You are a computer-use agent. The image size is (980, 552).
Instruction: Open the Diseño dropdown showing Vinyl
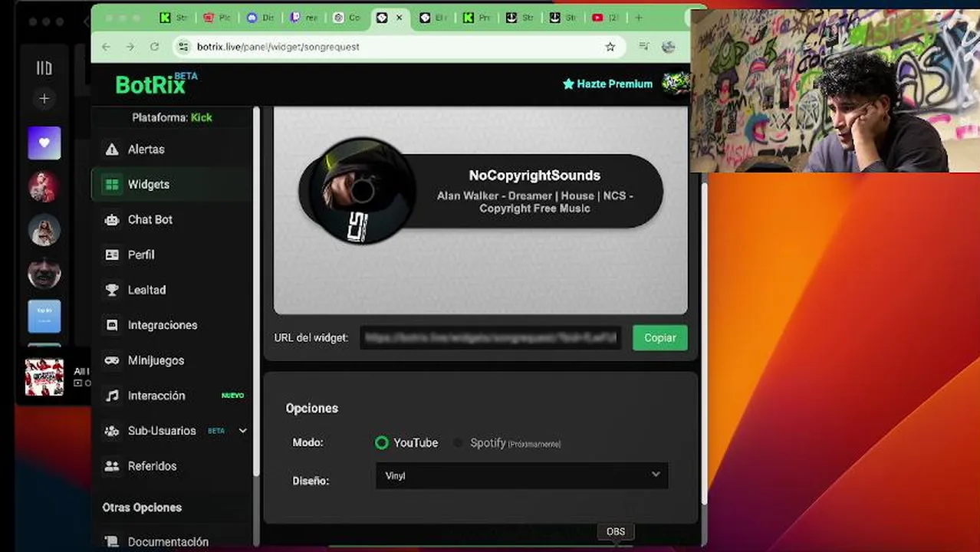tap(521, 476)
